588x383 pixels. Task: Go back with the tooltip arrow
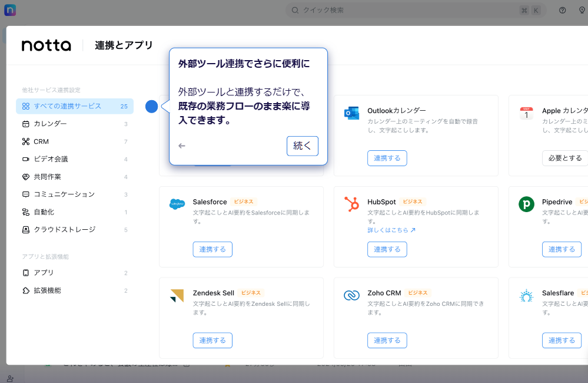tap(182, 146)
